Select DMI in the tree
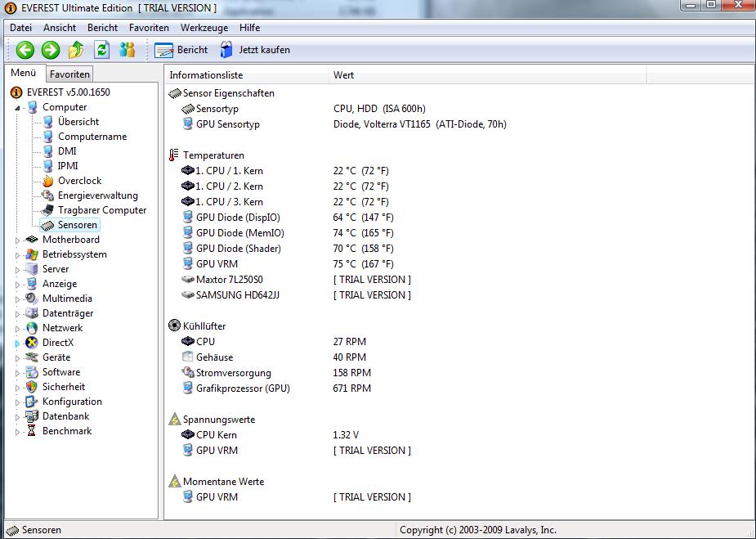 point(67,151)
